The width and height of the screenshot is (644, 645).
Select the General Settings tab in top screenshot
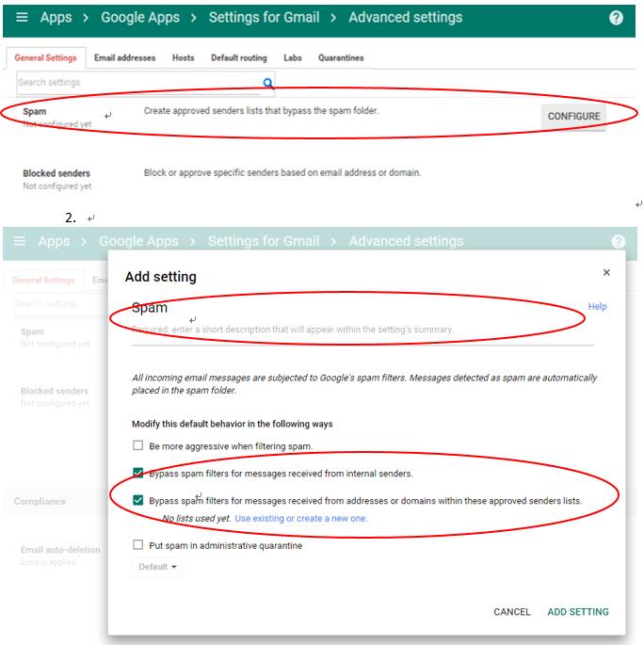coord(45,58)
